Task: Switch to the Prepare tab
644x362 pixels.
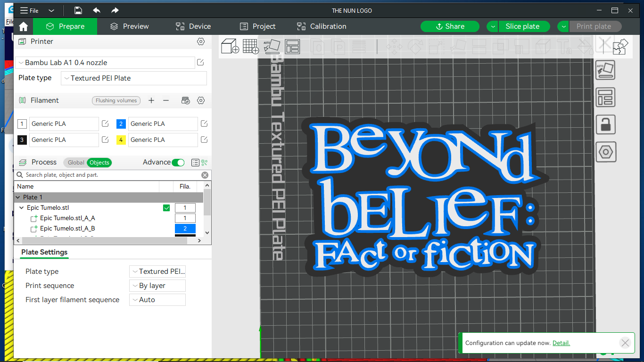Action: tap(65, 26)
